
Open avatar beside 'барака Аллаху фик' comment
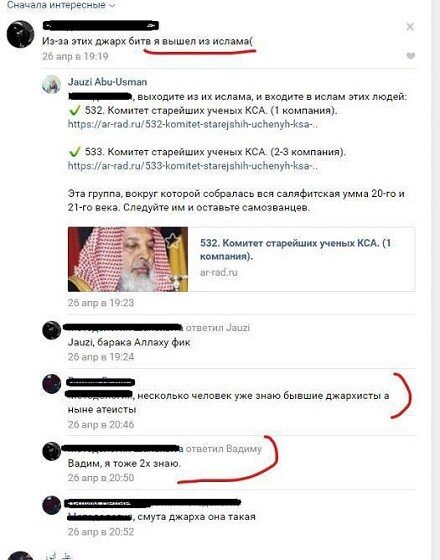[x=52, y=330]
